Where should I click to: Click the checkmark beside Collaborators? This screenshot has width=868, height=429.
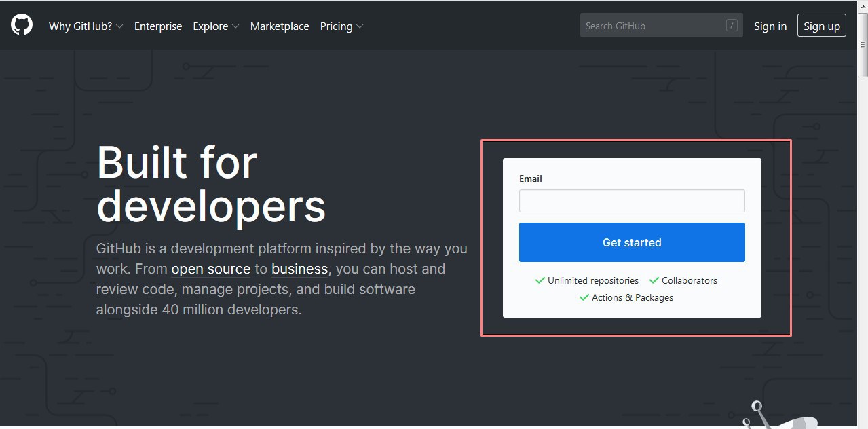point(654,280)
